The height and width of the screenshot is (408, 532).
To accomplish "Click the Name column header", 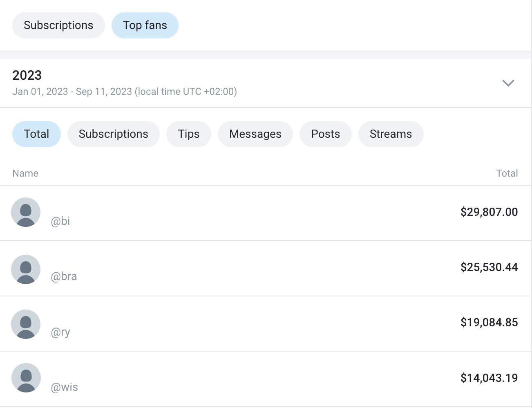I will pyautogui.click(x=25, y=173).
